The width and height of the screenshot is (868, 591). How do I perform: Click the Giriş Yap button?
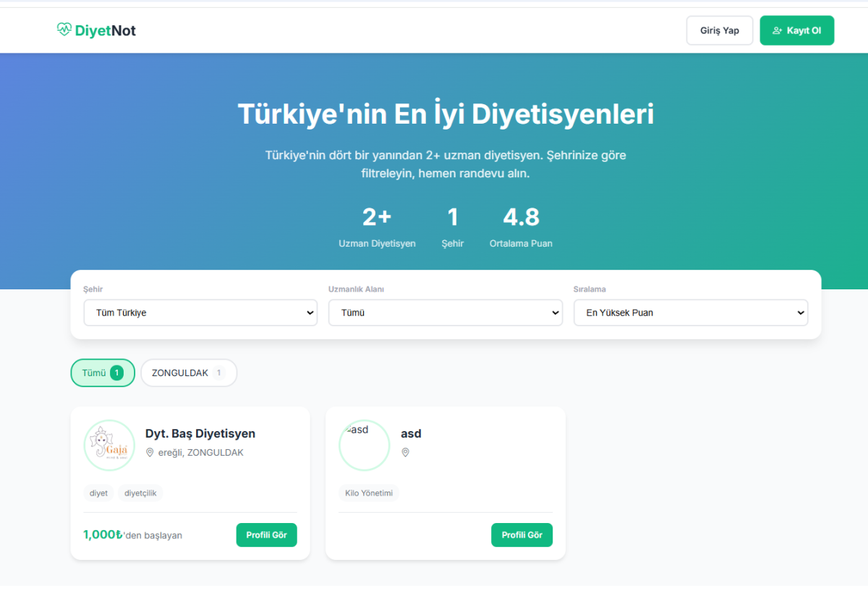[719, 30]
